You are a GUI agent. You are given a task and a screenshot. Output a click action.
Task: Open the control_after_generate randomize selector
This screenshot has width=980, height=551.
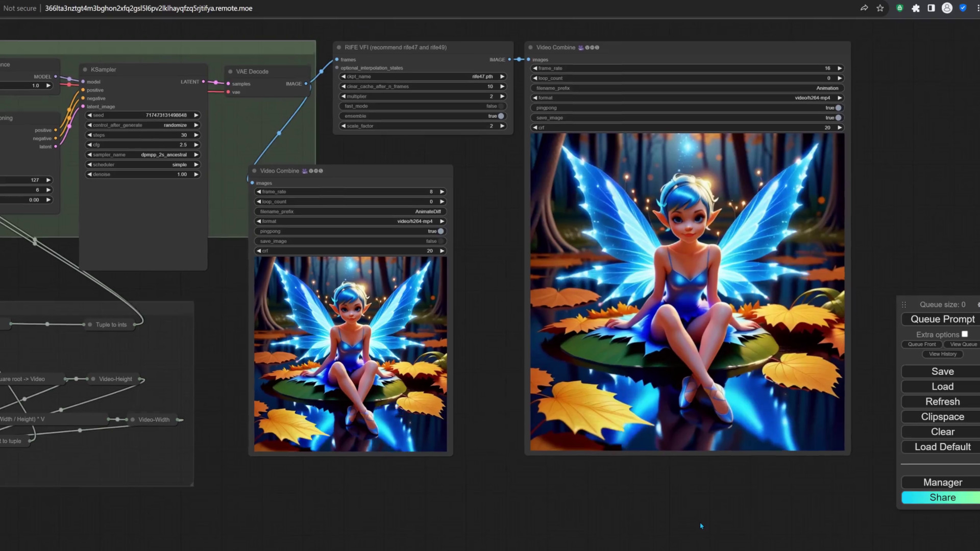(142, 125)
